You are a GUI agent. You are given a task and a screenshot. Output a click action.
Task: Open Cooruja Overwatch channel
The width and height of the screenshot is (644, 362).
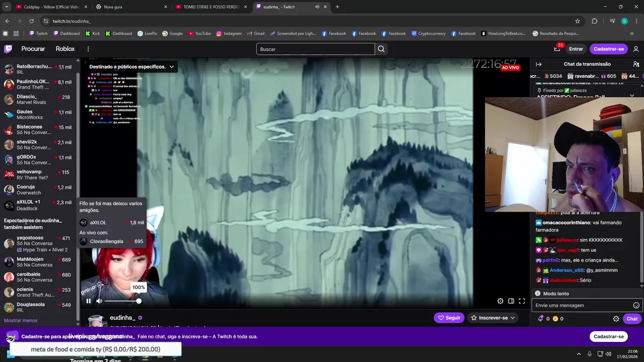(38, 190)
